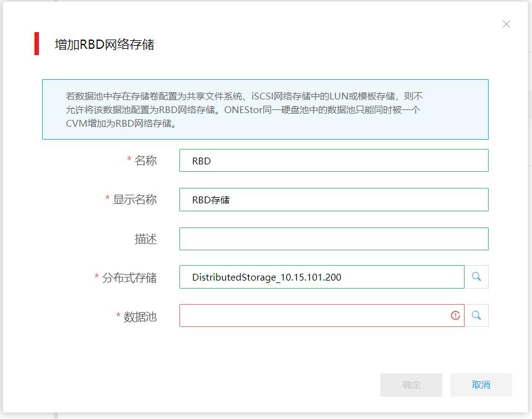Cancel with the 取消 button

(x=481, y=384)
